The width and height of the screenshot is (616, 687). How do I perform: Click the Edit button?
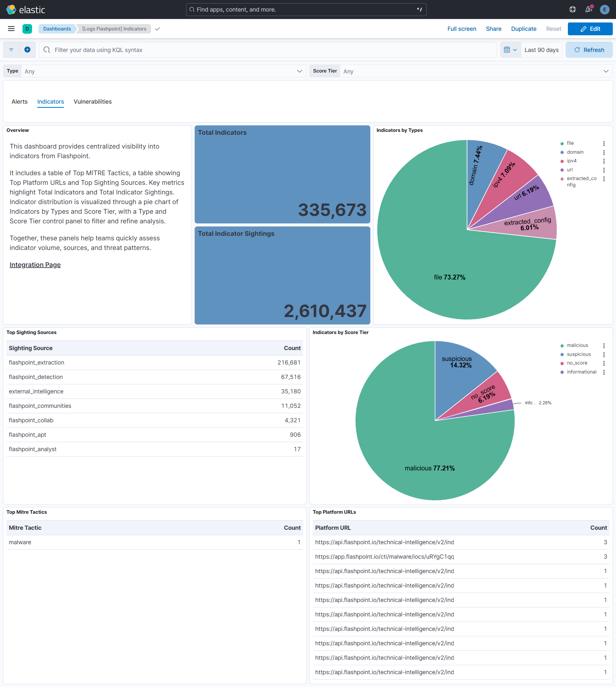point(590,29)
